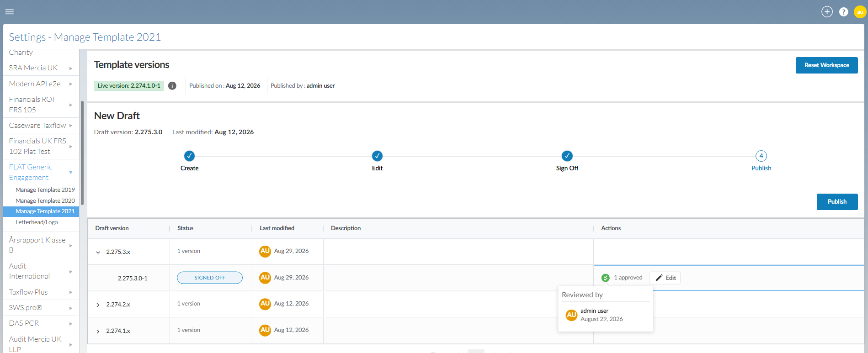The height and width of the screenshot is (353, 868).
Task: Click the Publish step label
Action: tap(761, 168)
